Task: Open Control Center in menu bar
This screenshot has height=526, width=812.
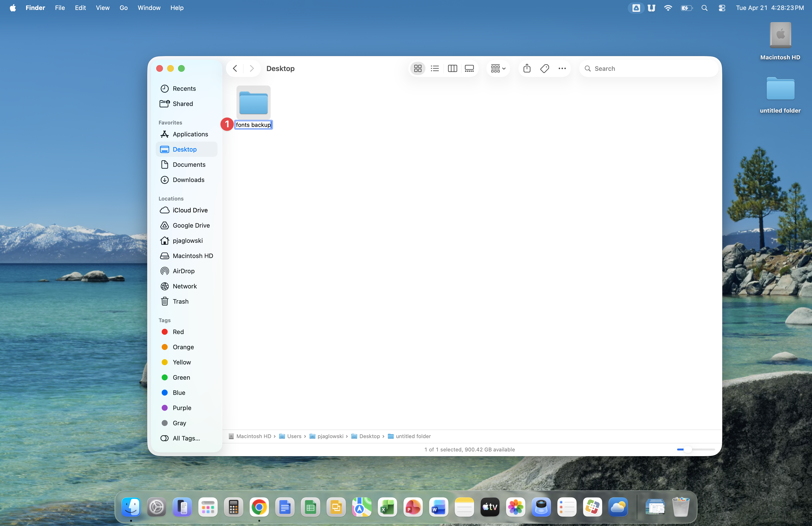Action: click(x=722, y=8)
